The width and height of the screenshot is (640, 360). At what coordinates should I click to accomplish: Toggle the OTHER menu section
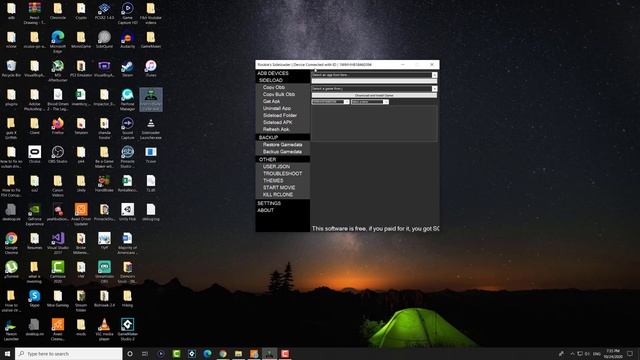267,159
